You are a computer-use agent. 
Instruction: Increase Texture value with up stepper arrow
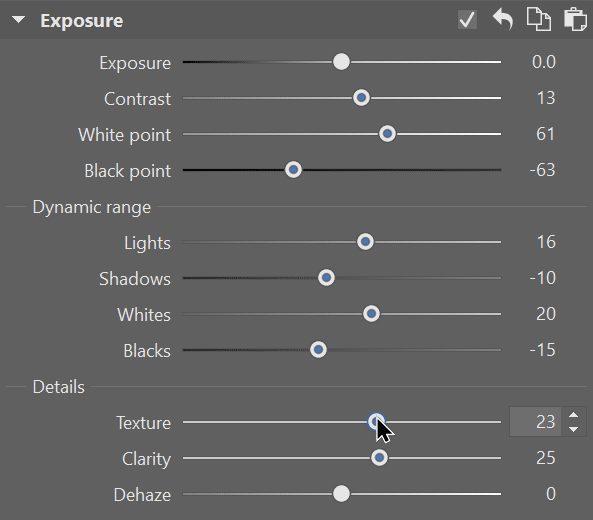point(573,415)
